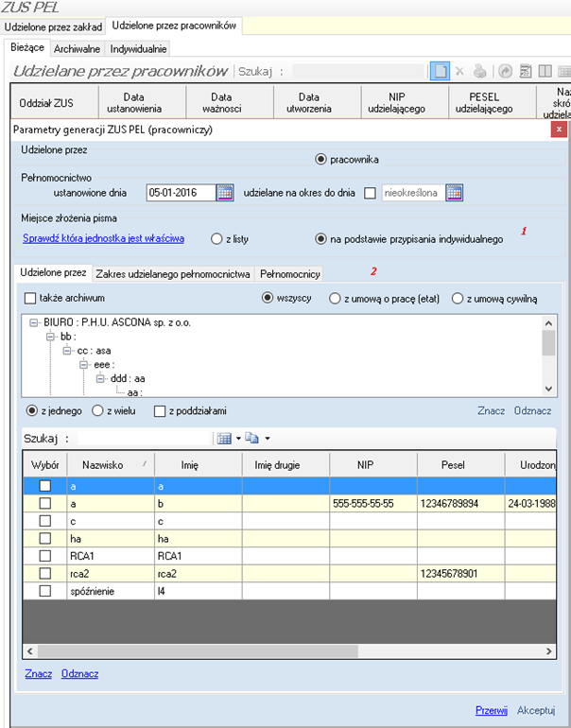Screen dimensions: 571x728
Task: Check Wybór box for employee RCA1
Action: tap(45, 556)
